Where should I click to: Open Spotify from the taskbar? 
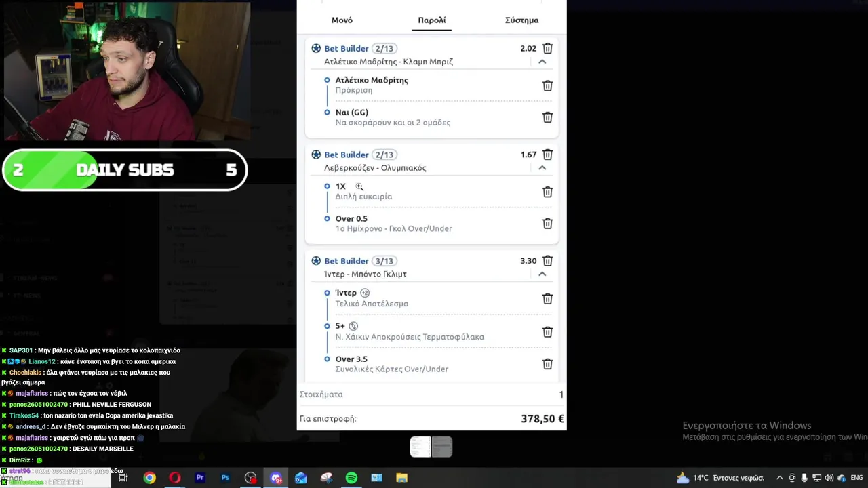[x=351, y=478]
